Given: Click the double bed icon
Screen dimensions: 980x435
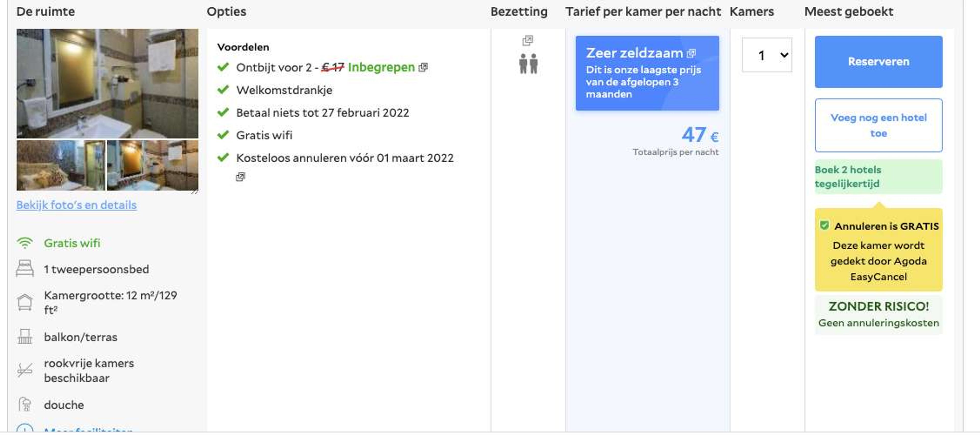Looking at the screenshot, I should point(25,269).
